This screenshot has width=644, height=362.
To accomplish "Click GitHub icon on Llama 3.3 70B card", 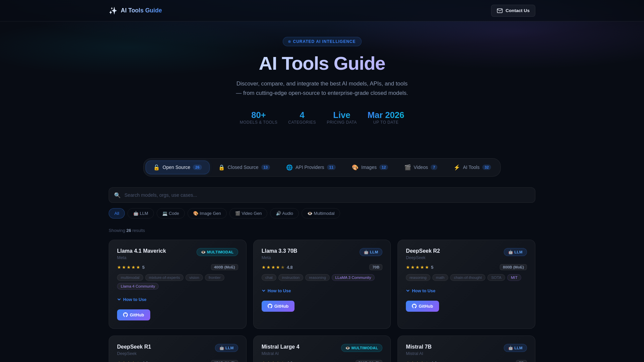I will click(x=270, y=306).
